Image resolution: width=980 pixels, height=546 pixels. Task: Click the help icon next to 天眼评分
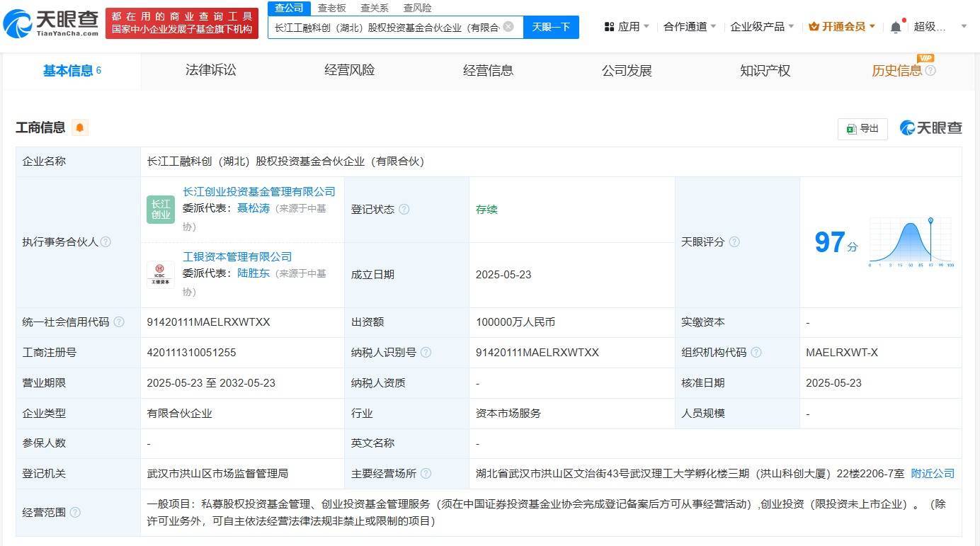coord(734,242)
